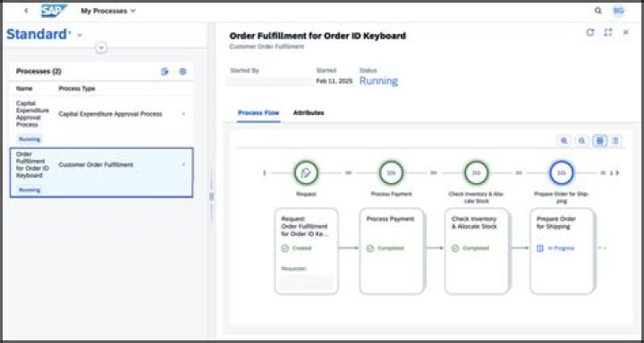
Task: Toggle the last flow toolbar view button
Action: click(x=615, y=141)
